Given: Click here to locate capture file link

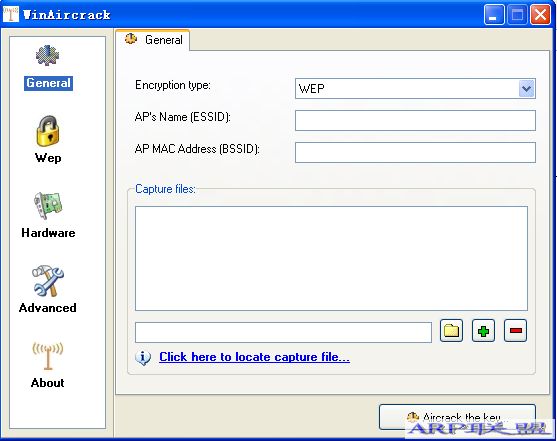Looking at the screenshot, I should [x=254, y=357].
